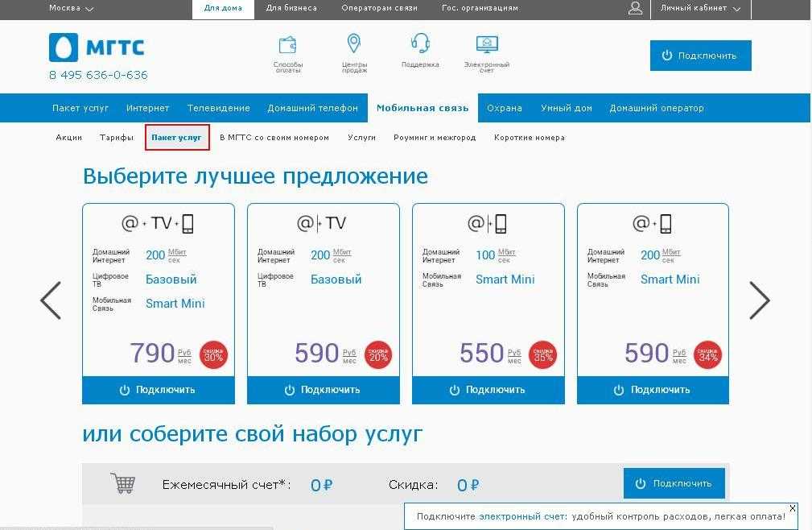Show next offers with right arrow
The image size is (812, 530).
pyautogui.click(x=760, y=300)
